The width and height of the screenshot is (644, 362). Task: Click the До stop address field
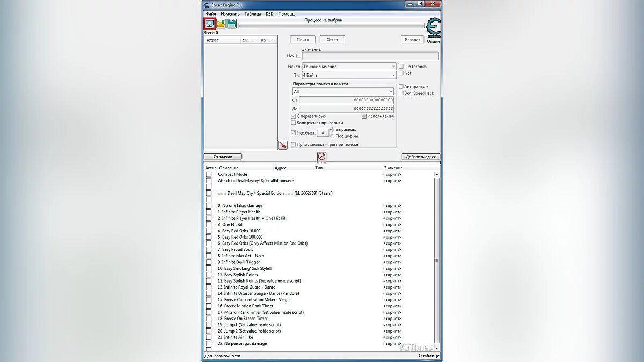coord(346,108)
